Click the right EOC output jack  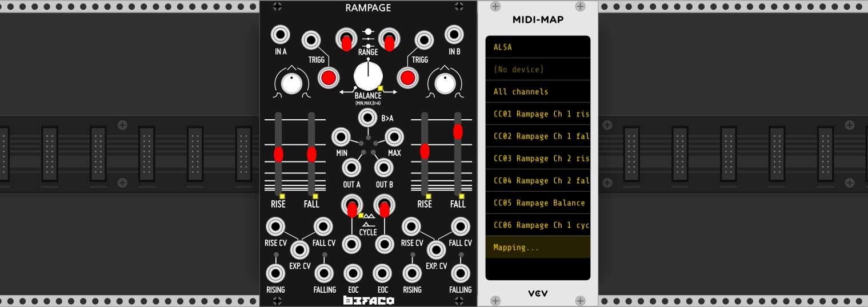[x=382, y=273]
